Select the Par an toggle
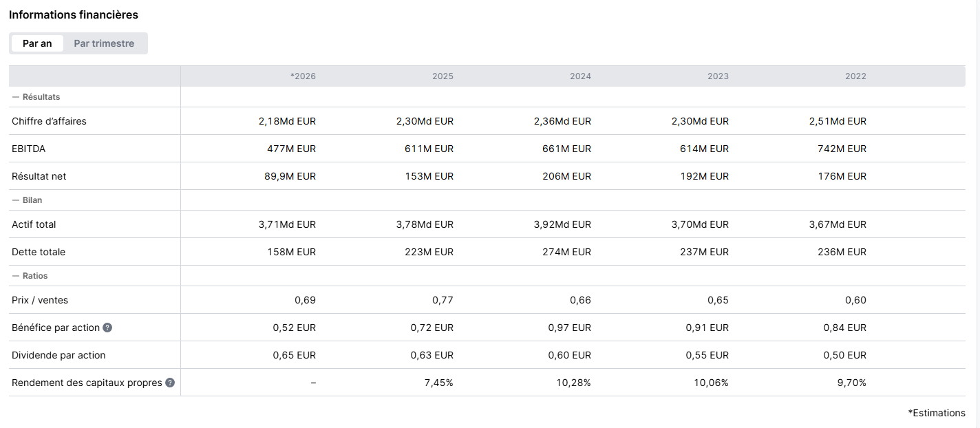980x428 pixels. point(37,43)
